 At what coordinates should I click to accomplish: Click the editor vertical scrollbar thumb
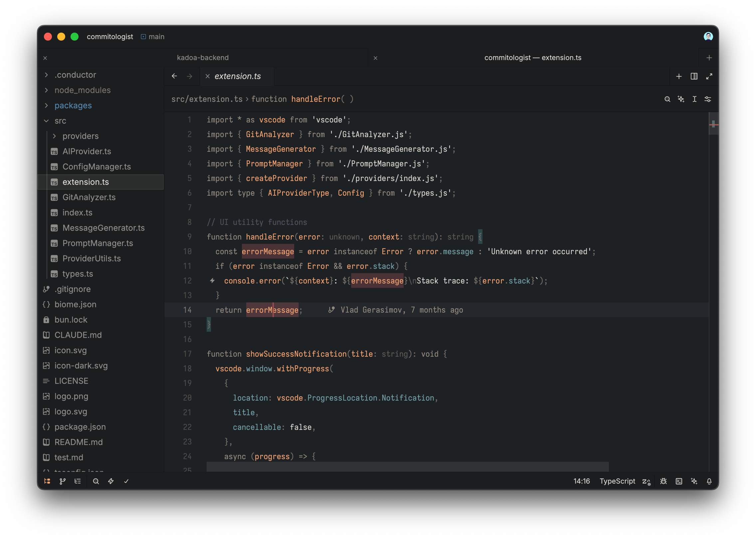tap(714, 123)
